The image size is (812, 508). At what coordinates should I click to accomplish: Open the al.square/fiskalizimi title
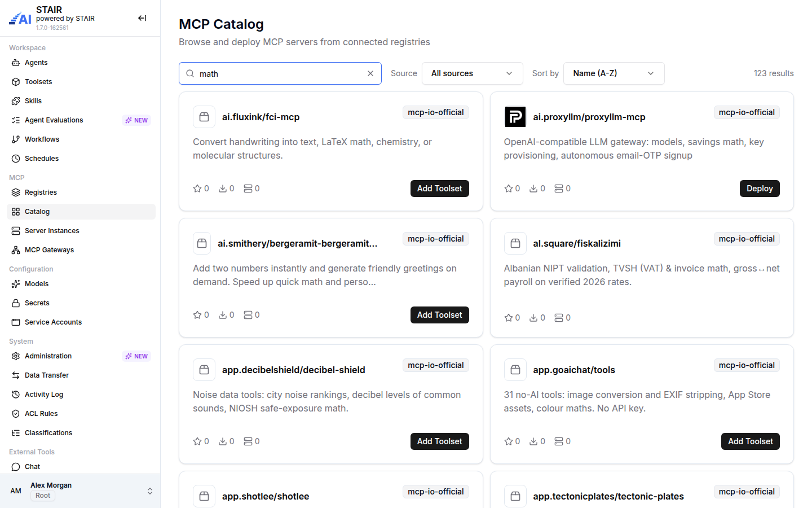[577, 243]
